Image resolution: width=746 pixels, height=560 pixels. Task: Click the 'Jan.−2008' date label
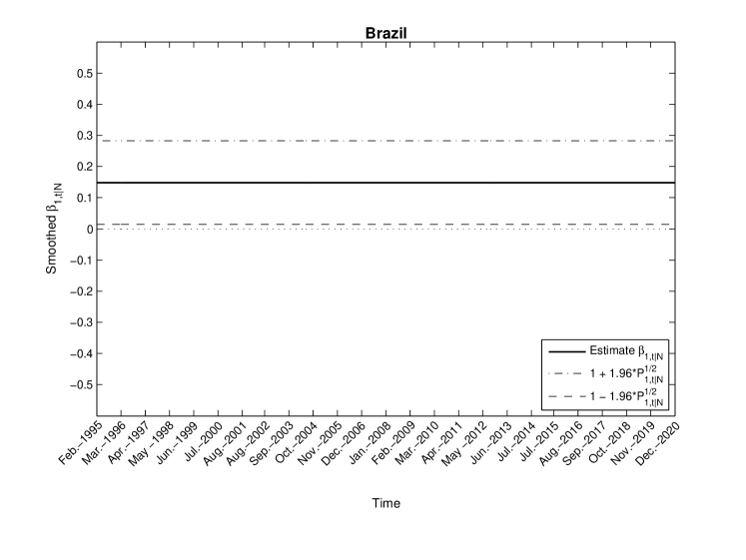[369, 443]
